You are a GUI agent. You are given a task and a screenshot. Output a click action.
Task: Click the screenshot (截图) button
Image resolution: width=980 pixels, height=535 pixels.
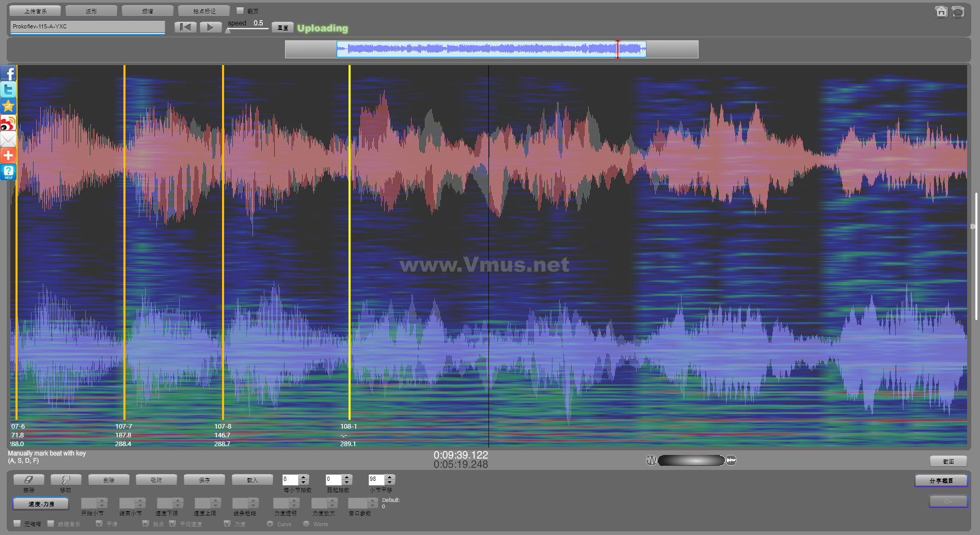(x=949, y=461)
